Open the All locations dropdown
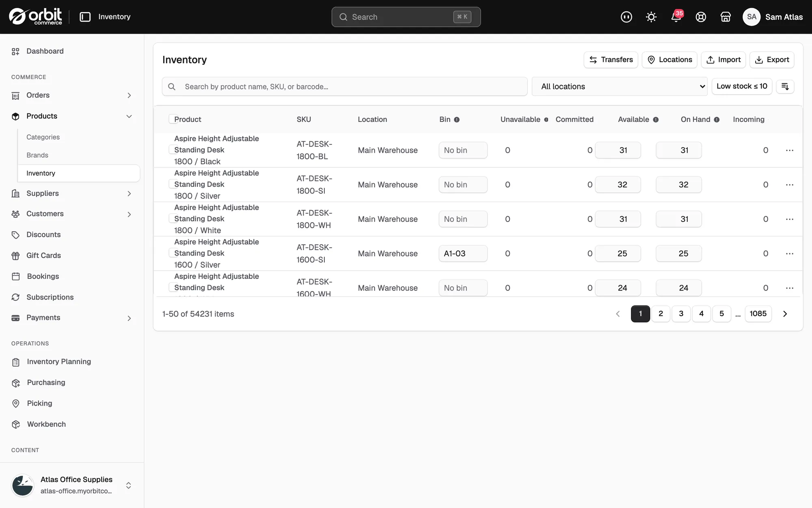812x508 pixels. pos(620,86)
